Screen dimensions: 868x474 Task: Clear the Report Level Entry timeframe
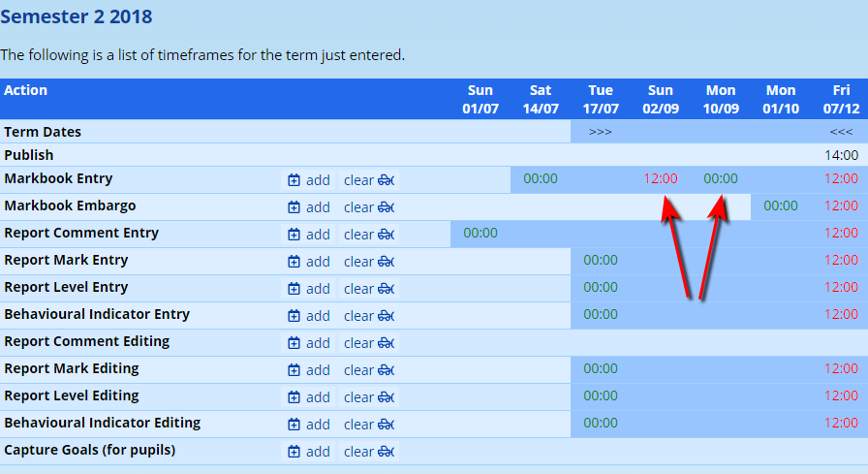coord(370,289)
